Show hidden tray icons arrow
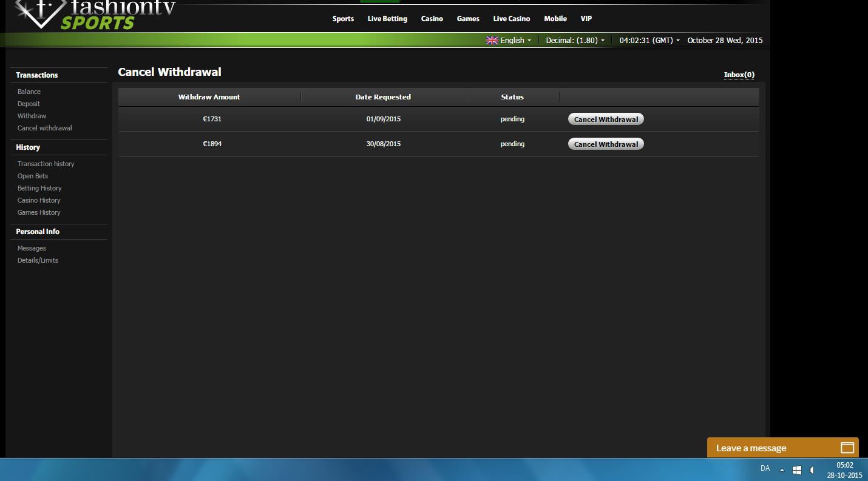The height and width of the screenshot is (481, 868). pos(782,470)
